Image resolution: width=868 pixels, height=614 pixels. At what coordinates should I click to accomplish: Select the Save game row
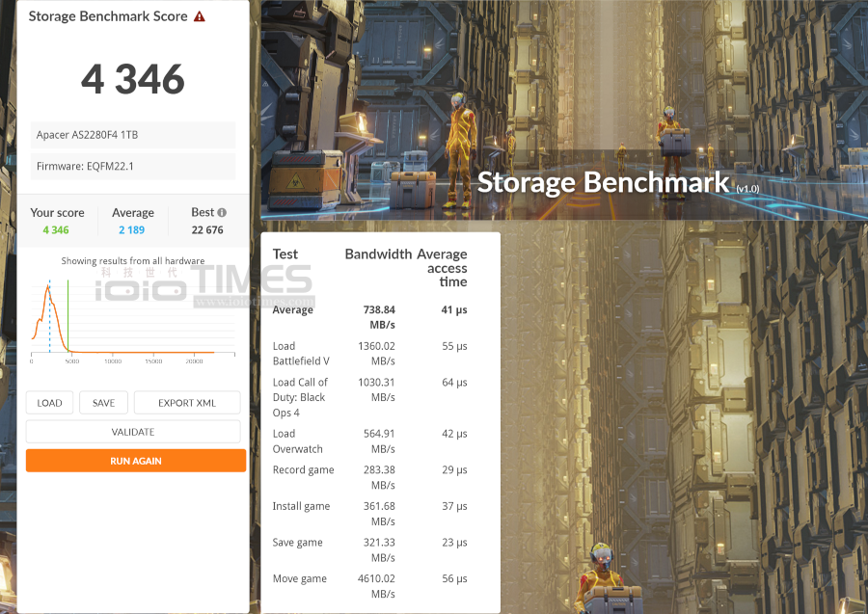(369, 549)
